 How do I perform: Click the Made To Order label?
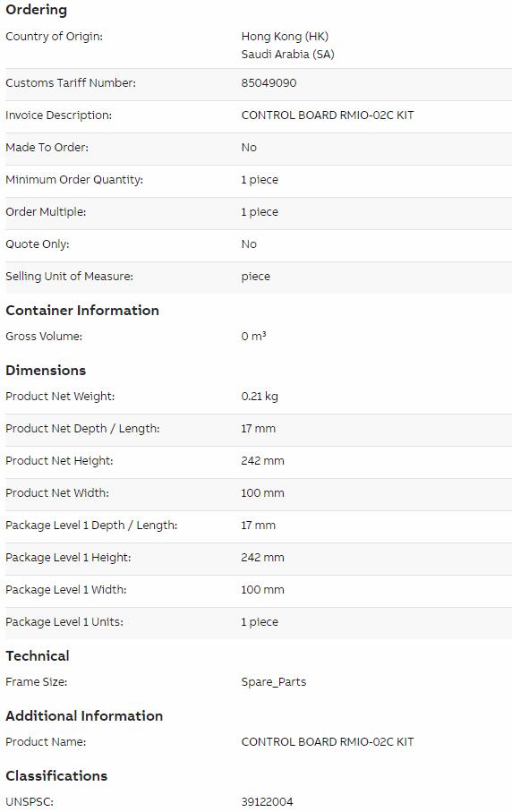[x=47, y=147]
